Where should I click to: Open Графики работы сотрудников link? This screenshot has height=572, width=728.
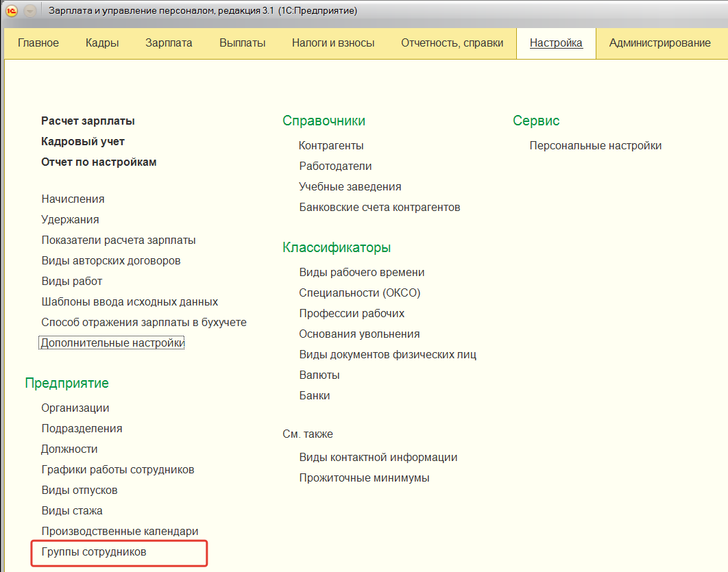(118, 469)
